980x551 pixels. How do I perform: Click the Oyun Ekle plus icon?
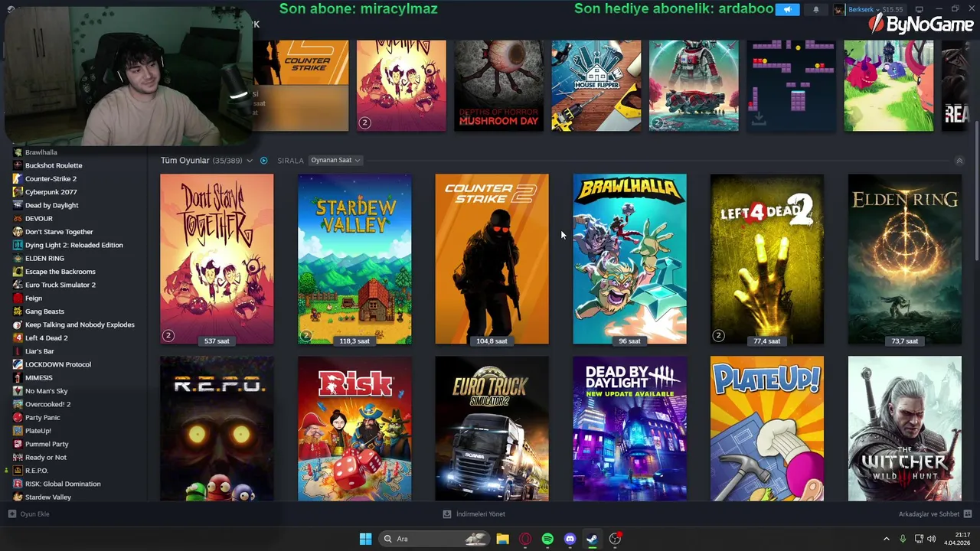(x=11, y=514)
